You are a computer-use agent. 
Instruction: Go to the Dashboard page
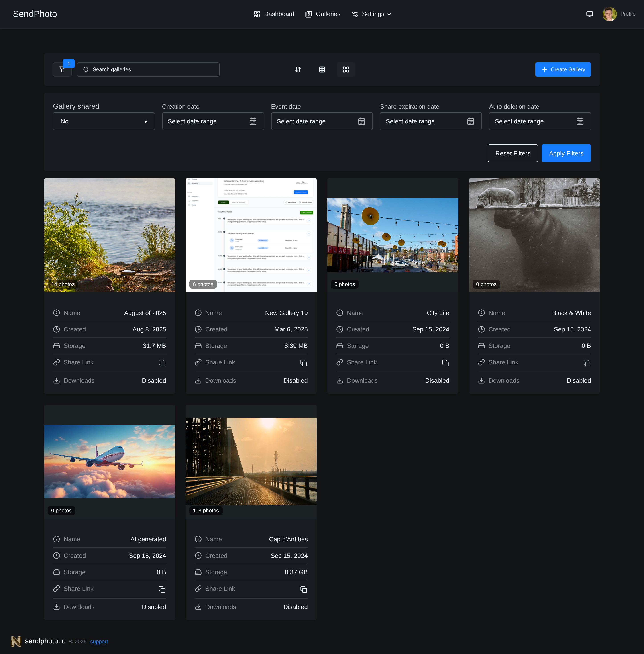coord(274,14)
